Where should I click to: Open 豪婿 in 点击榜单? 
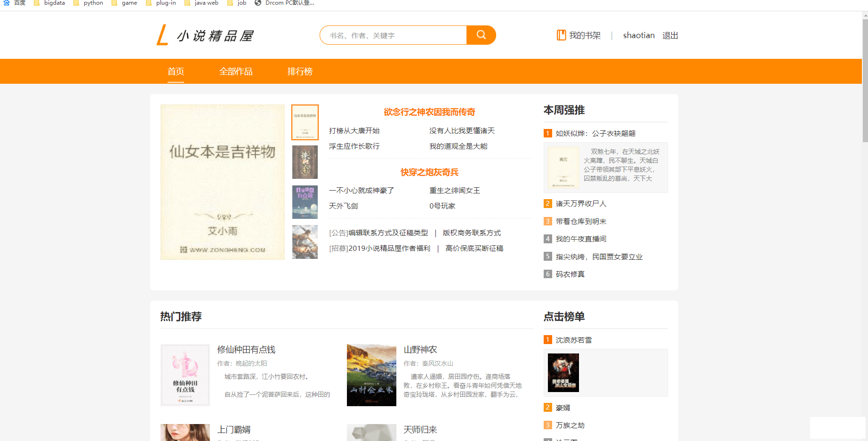point(563,408)
